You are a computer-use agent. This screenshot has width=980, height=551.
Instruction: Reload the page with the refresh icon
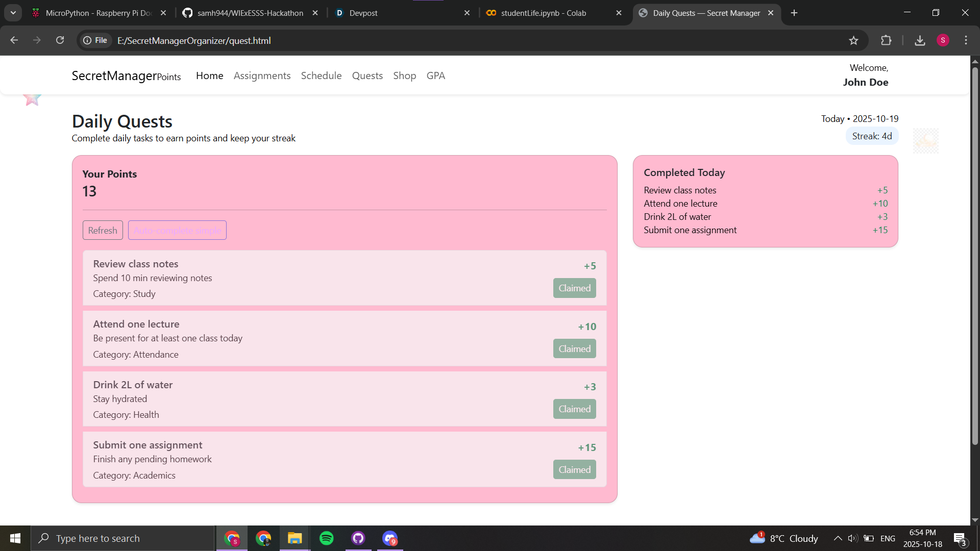click(x=60, y=40)
